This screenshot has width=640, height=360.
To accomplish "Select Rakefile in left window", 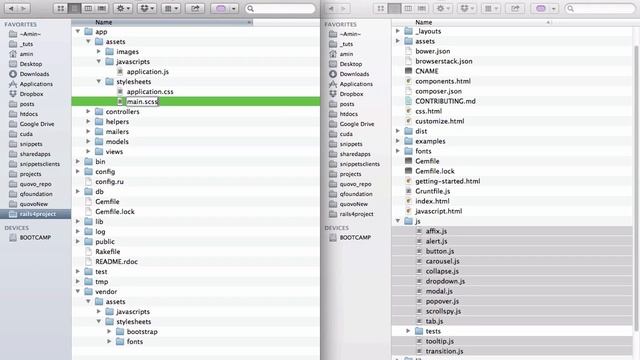I will 107,251.
